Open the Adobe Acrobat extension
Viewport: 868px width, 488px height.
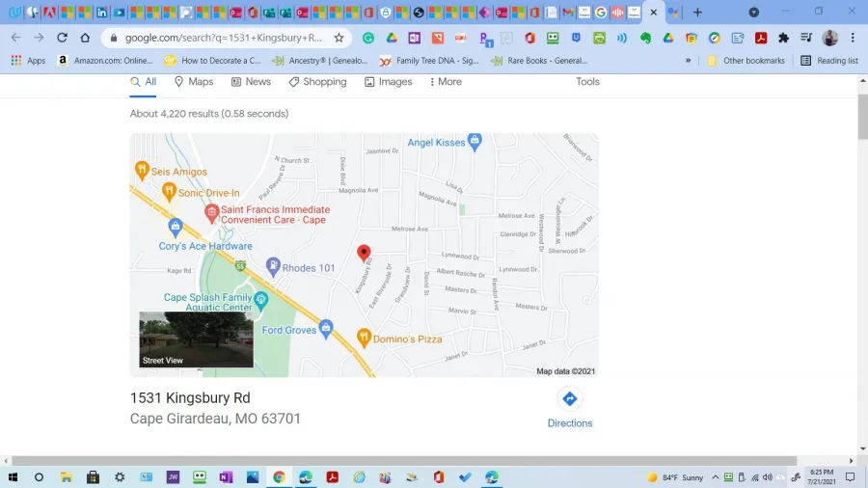pos(761,38)
